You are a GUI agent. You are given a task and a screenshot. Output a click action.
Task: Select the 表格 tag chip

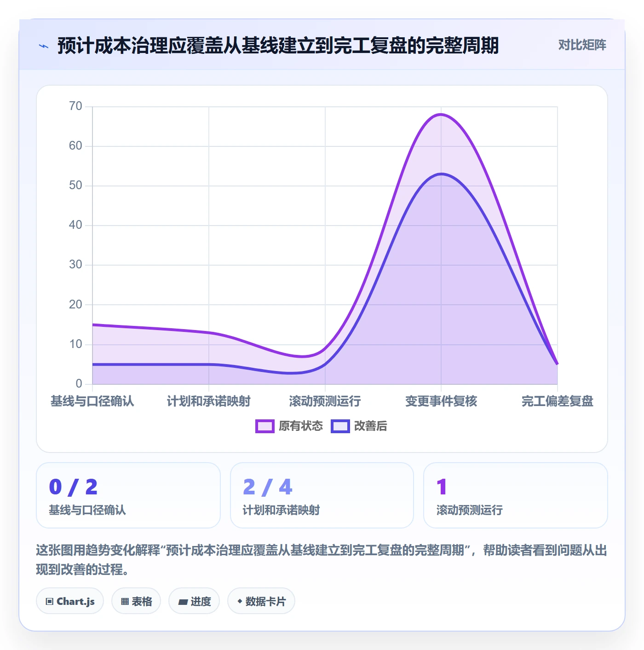pos(136,601)
